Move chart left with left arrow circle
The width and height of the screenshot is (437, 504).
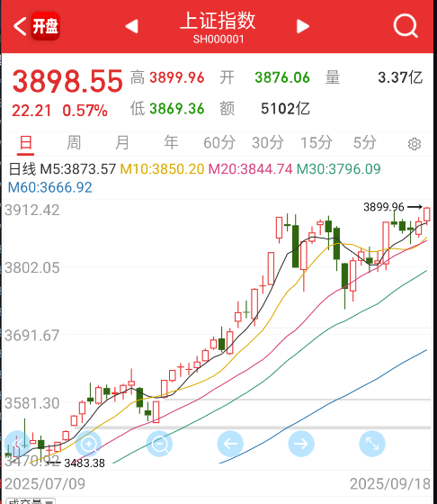(x=230, y=444)
